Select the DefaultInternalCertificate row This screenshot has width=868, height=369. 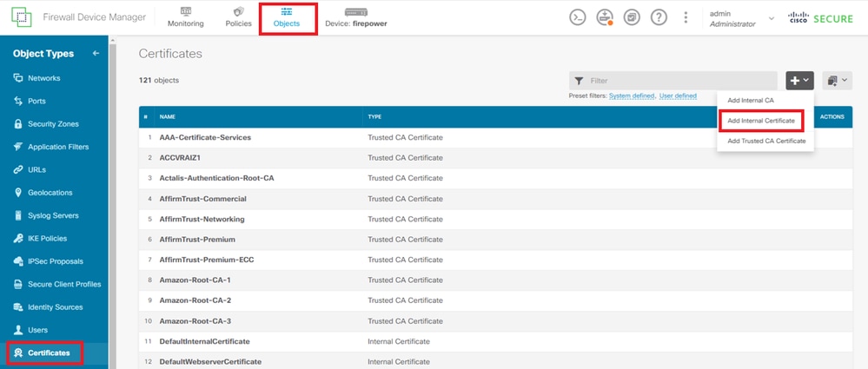tap(495, 341)
